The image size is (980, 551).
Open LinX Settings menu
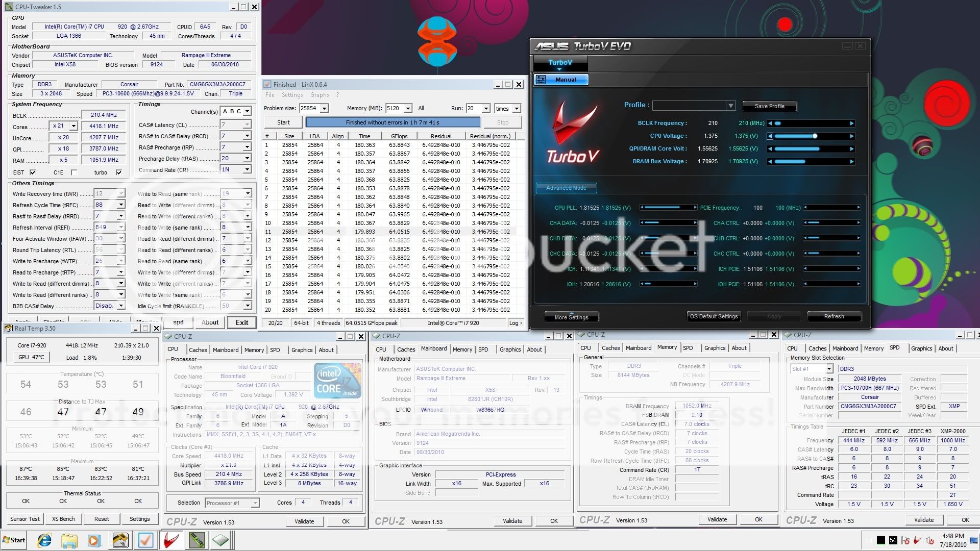point(292,95)
